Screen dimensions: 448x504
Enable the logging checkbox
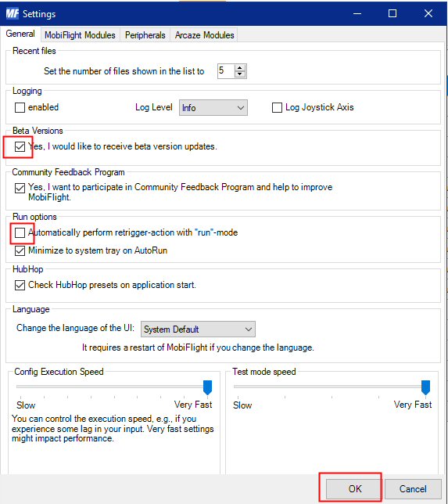(x=20, y=107)
